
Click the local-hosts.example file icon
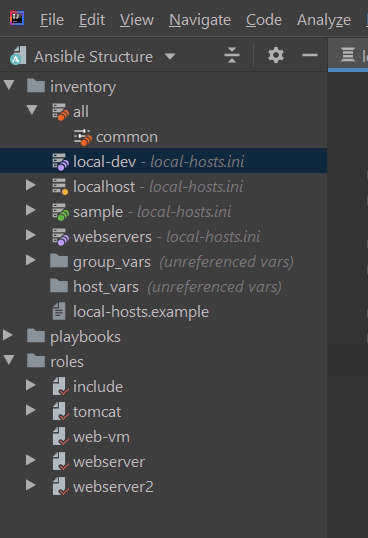[x=59, y=311]
